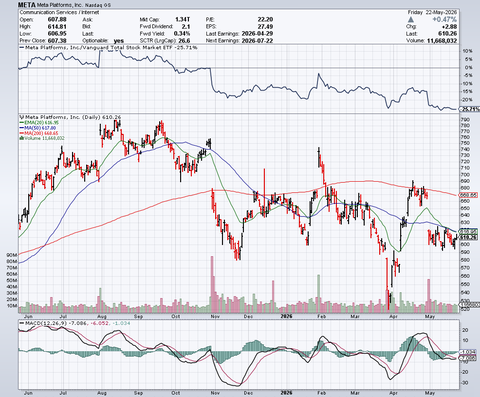Click the 90M label on the volume axis
The height and width of the screenshot is (397, 480).
(x=12, y=255)
